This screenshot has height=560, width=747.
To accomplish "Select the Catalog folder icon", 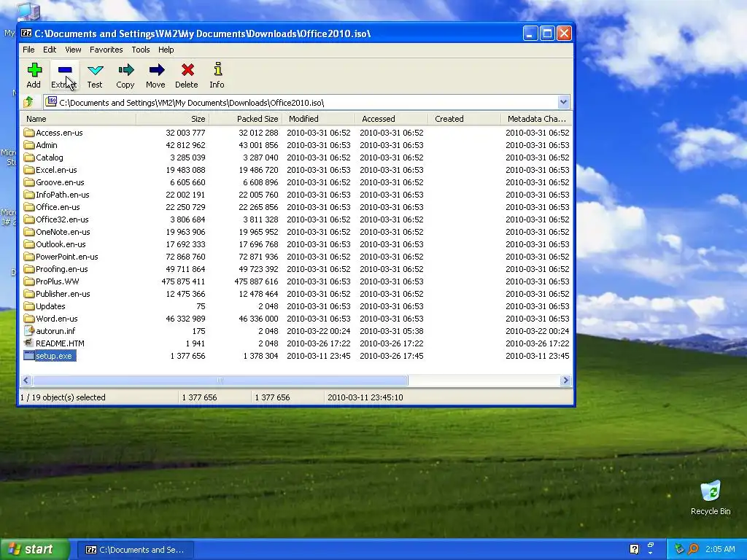I will (29, 157).
